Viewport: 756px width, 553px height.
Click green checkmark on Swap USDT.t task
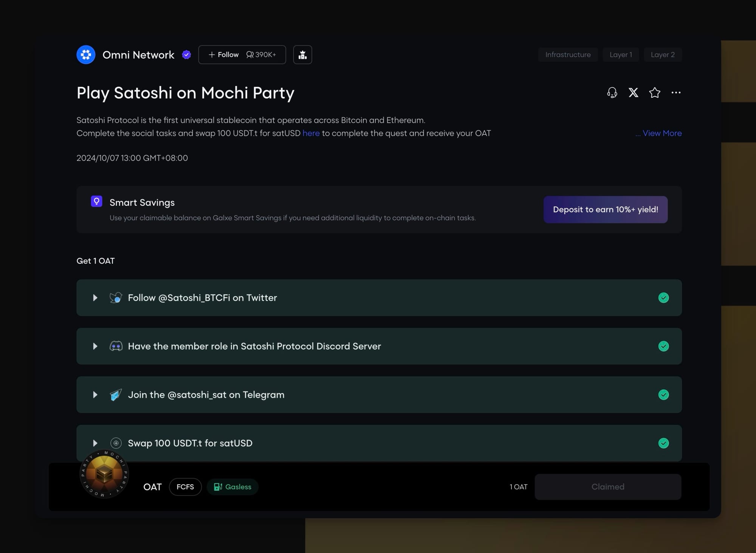pyautogui.click(x=663, y=443)
